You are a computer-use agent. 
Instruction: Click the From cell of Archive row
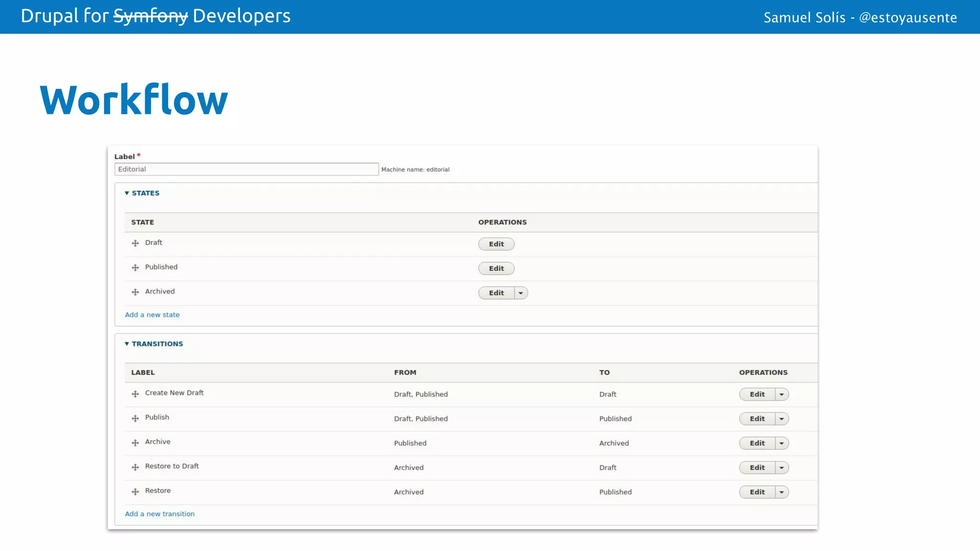[410, 443]
